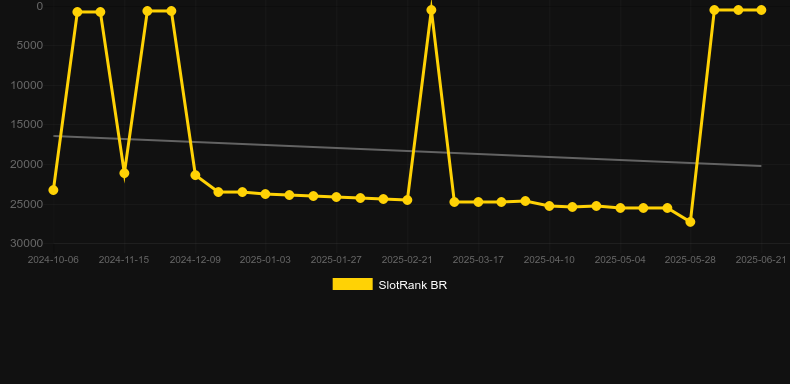Screen dimensions: 790x384
Task: Click the x-axis label 2025-03-17
Action: click(x=478, y=260)
